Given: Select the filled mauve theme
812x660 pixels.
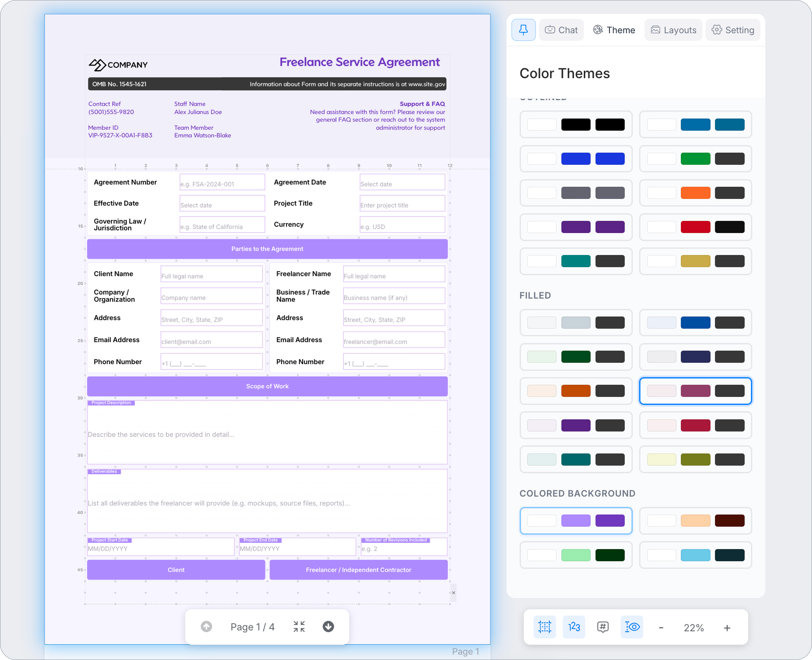Looking at the screenshot, I should [696, 391].
